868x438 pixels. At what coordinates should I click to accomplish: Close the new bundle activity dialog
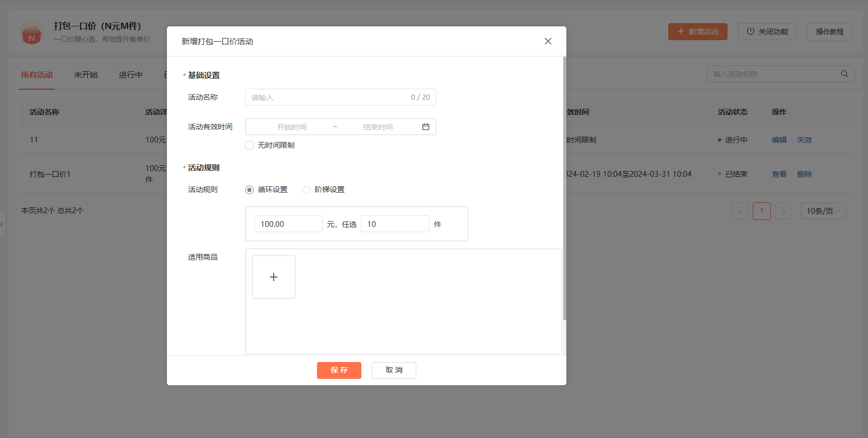(x=548, y=41)
